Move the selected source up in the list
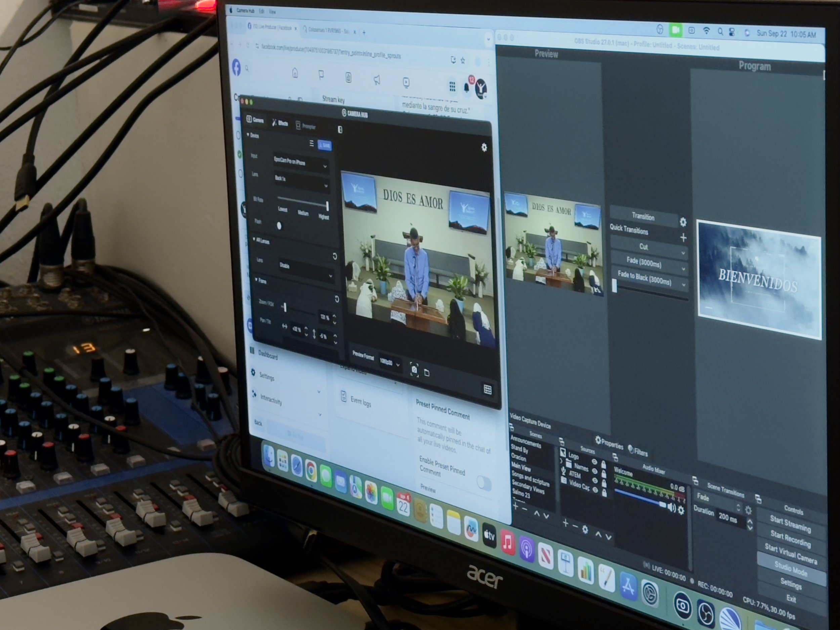Viewport: 840px width, 630px height. (598, 534)
